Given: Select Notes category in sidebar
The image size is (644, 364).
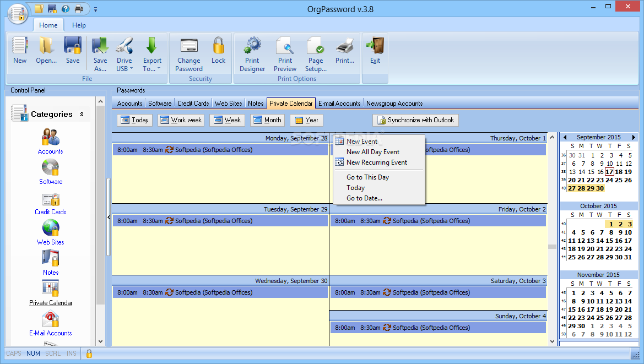Looking at the screenshot, I should (x=51, y=263).
